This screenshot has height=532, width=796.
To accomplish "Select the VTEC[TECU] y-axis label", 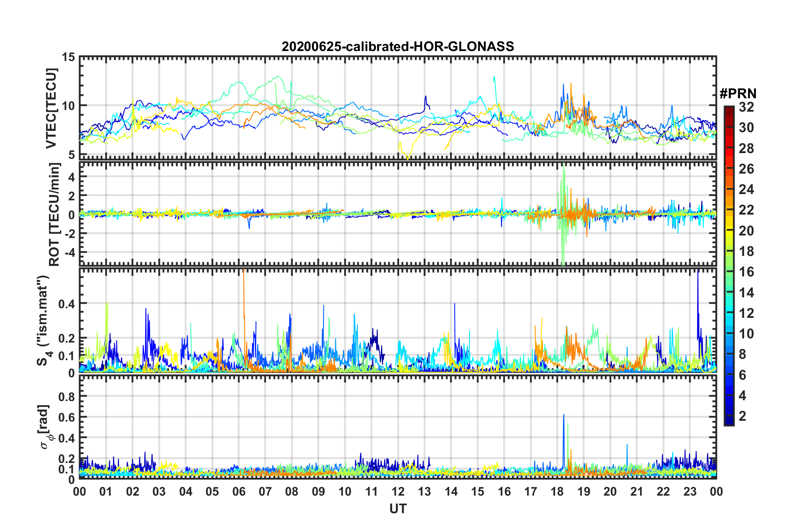I will (51, 108).
